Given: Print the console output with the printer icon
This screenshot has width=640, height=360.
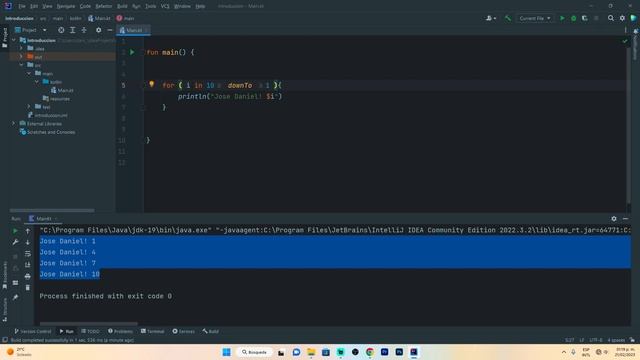Looking at the screenshot, I should pos(27,276).
